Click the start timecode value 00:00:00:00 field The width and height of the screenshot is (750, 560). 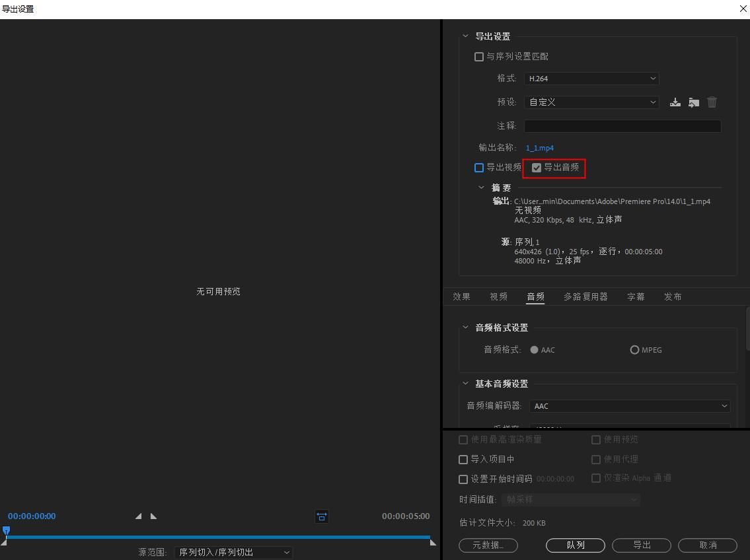pos(555,479)
